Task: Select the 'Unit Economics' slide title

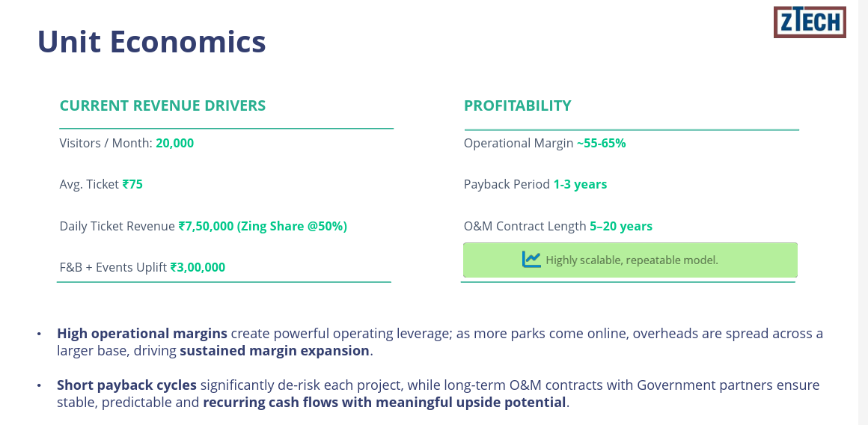Action: [x=152, y=41]
